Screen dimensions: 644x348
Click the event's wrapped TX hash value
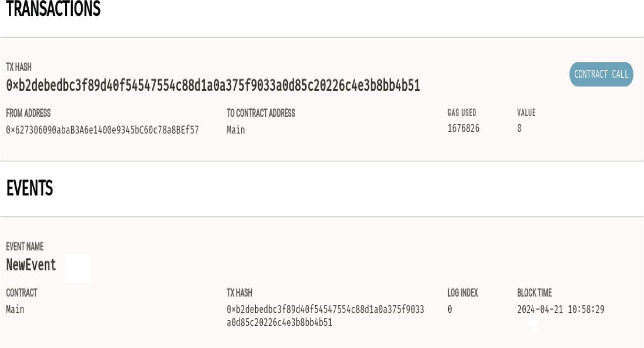click(x=325, y=316)
